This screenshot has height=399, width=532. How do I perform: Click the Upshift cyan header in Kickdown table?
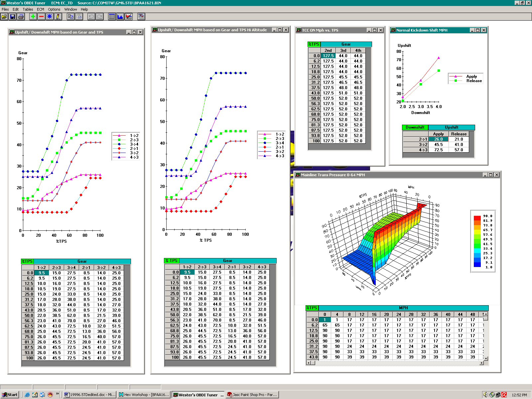[x=452, y=127]
